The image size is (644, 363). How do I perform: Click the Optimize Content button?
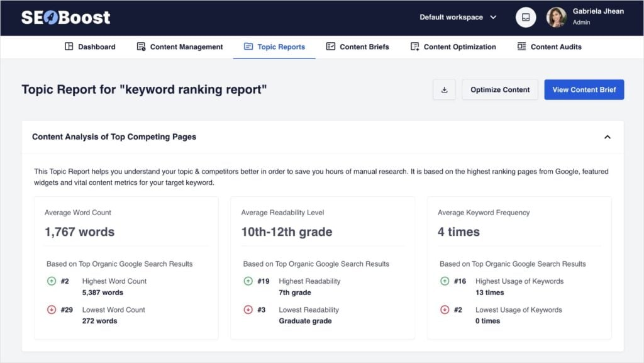pos(500,89)
